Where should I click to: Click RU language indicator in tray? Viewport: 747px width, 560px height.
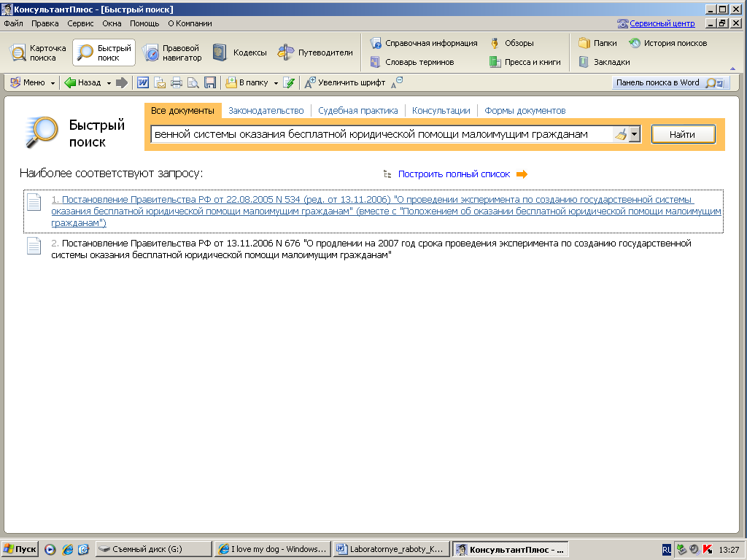[x=667, y=550]
